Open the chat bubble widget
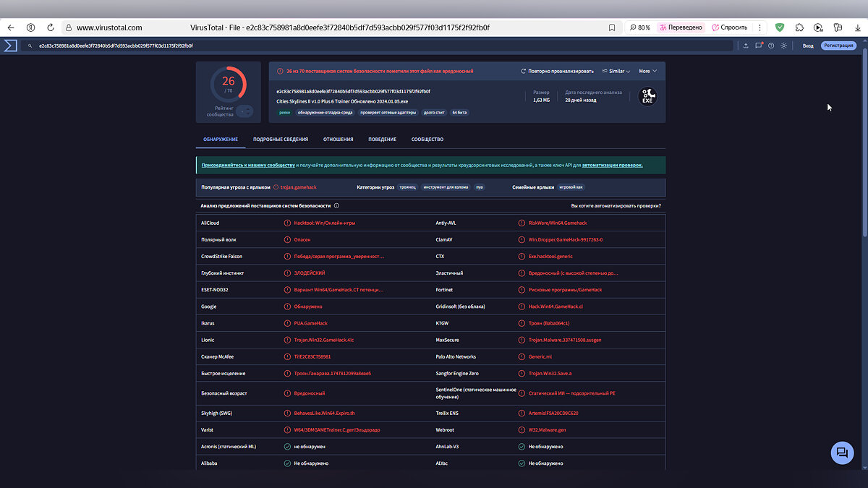Screen dimensions: 868x488 [x=842, y=453]
